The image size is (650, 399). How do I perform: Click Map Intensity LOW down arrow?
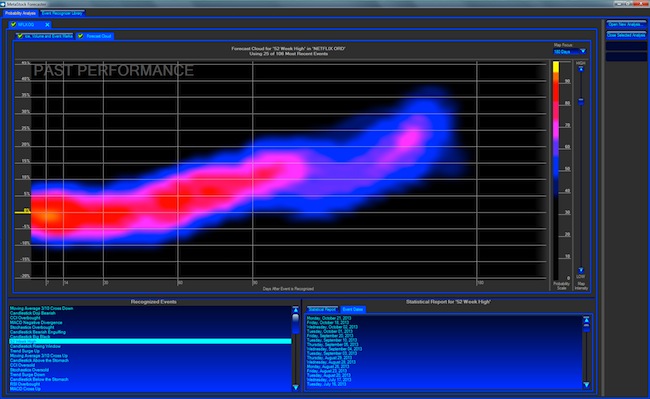(x=581, y=270)
